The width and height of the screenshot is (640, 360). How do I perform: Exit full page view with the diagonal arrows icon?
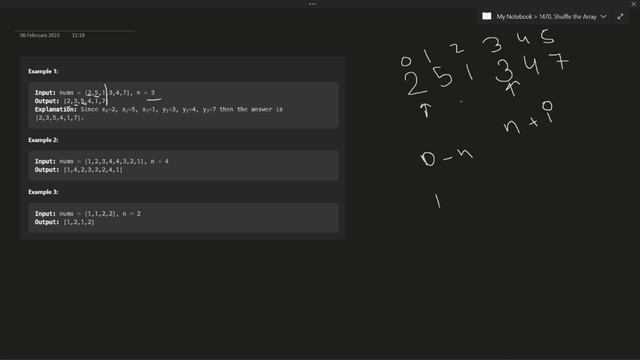620,16
